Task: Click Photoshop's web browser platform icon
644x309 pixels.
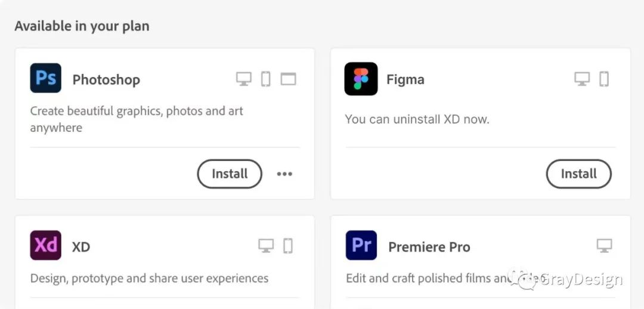Action: coord(289,79)
